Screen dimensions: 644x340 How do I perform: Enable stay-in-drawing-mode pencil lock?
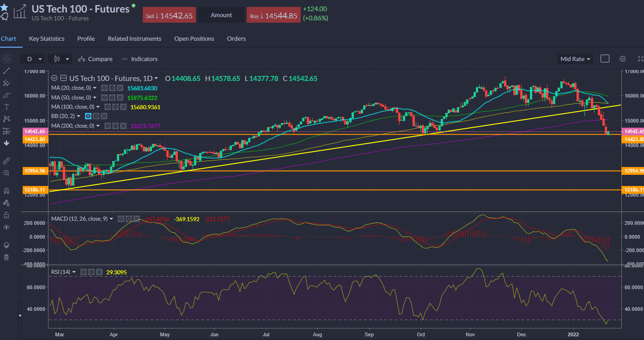pos(6,203)
